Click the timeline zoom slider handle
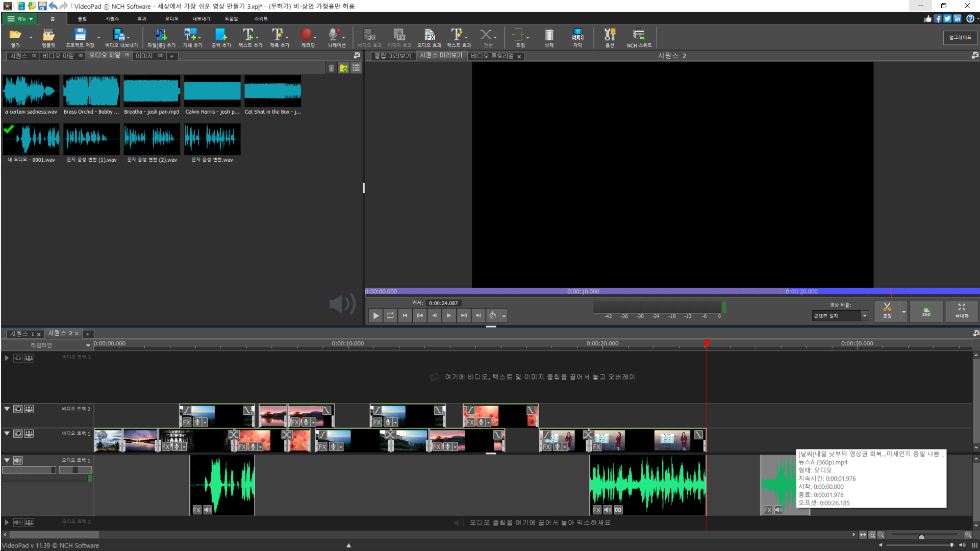Image resolution: width=980 pixels, height=551 pixels. [921, 536]
